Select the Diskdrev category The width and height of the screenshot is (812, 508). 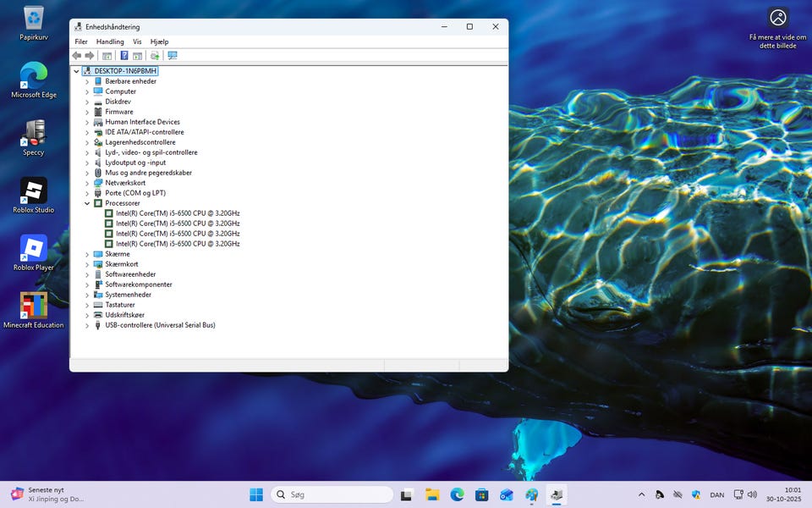[118, 102]
